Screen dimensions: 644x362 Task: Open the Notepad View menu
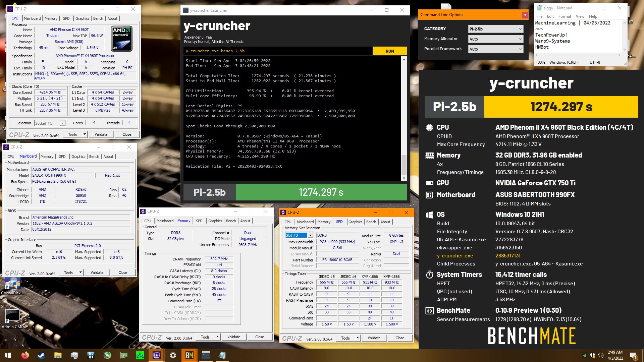(580, 16)
